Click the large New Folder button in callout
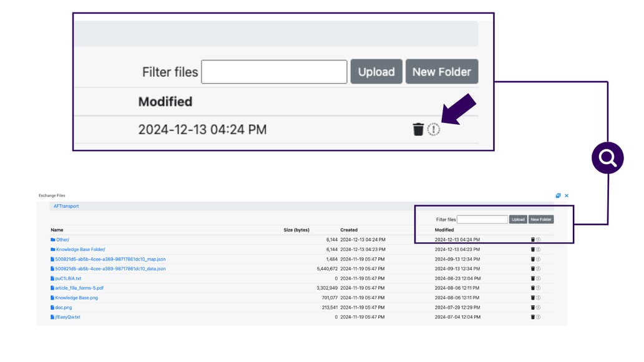This screenshot has width=644, height=362. pyautogui.click(x=442, y=72)
